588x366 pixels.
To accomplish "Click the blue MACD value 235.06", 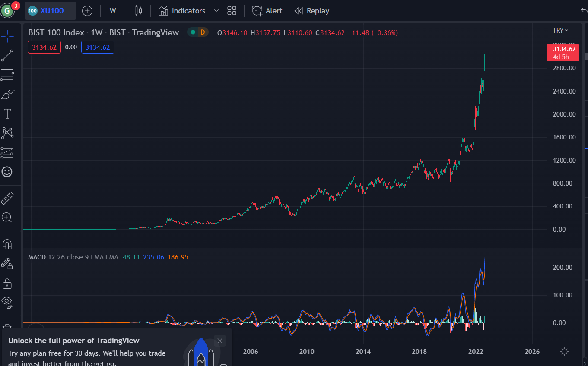I will (x=154, y=257).
